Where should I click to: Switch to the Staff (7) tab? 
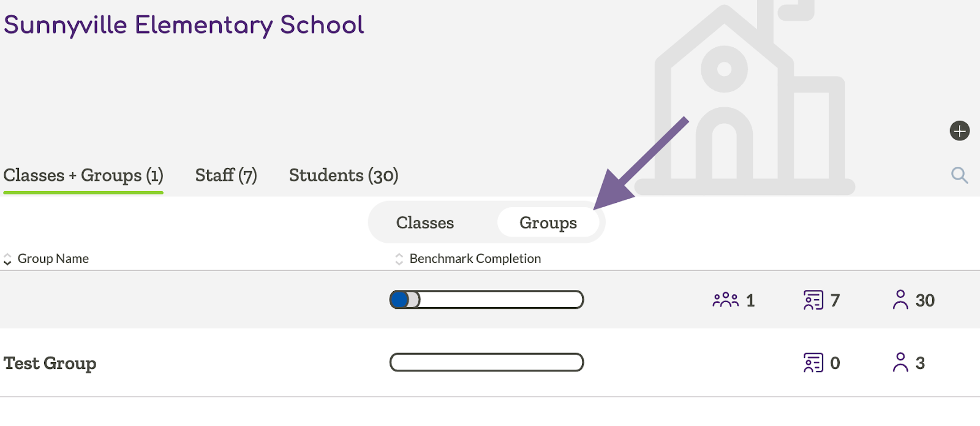226,175
